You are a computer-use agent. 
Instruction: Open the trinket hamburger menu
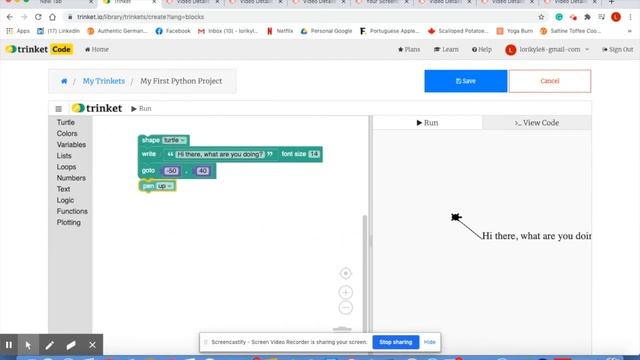(58, 109)
